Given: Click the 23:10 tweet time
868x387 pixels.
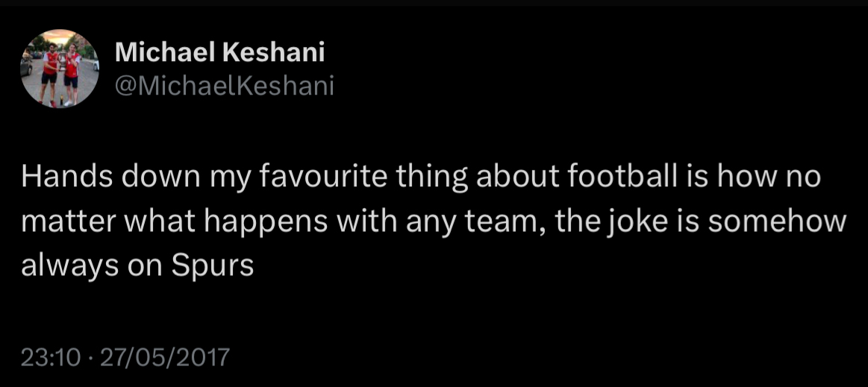Looking at the screenshot, I should click(x=50, y=357).
